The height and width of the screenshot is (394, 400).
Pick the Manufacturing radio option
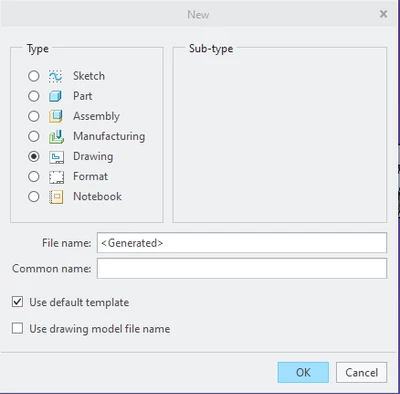(34, 136)
